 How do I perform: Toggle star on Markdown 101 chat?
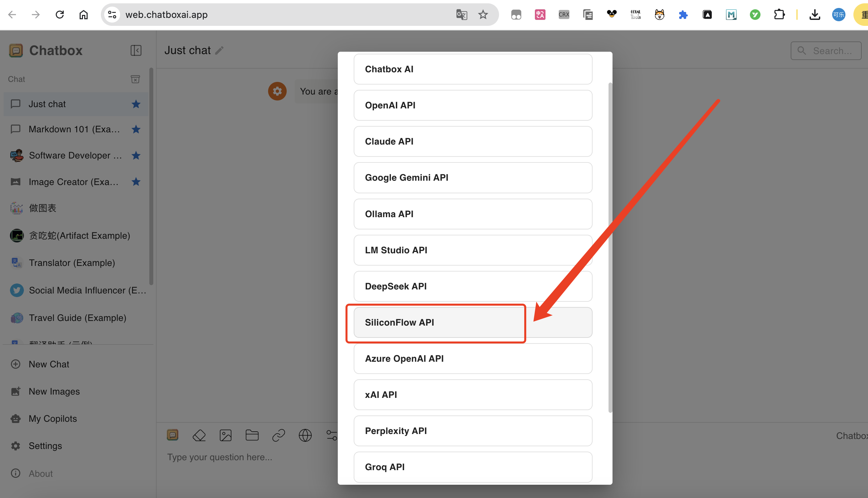click(x=136, y=129)
